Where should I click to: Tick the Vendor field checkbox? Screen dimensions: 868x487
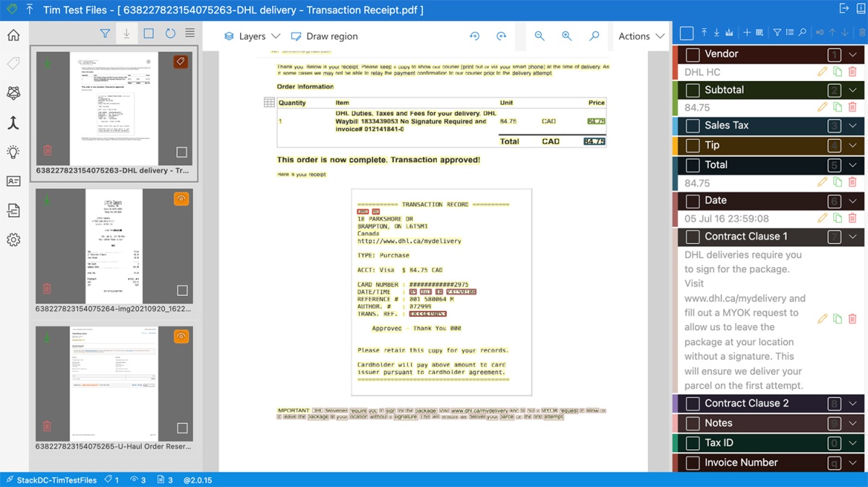point(693,54)
